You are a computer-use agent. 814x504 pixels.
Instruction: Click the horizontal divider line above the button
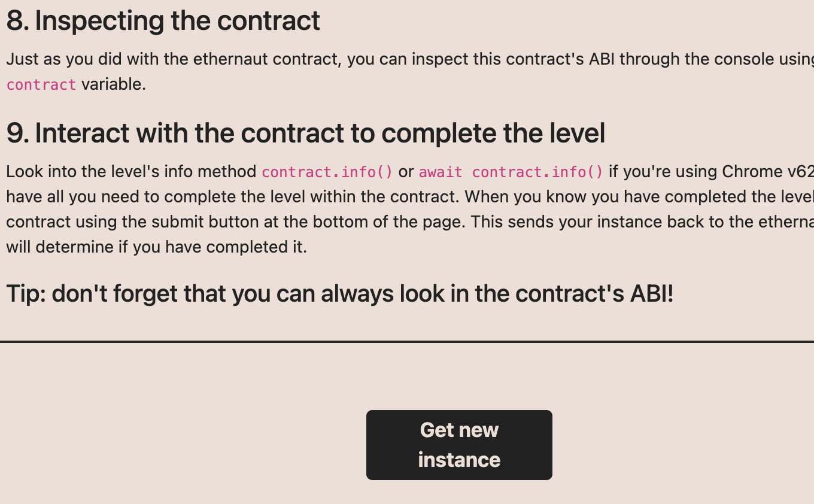407,342
